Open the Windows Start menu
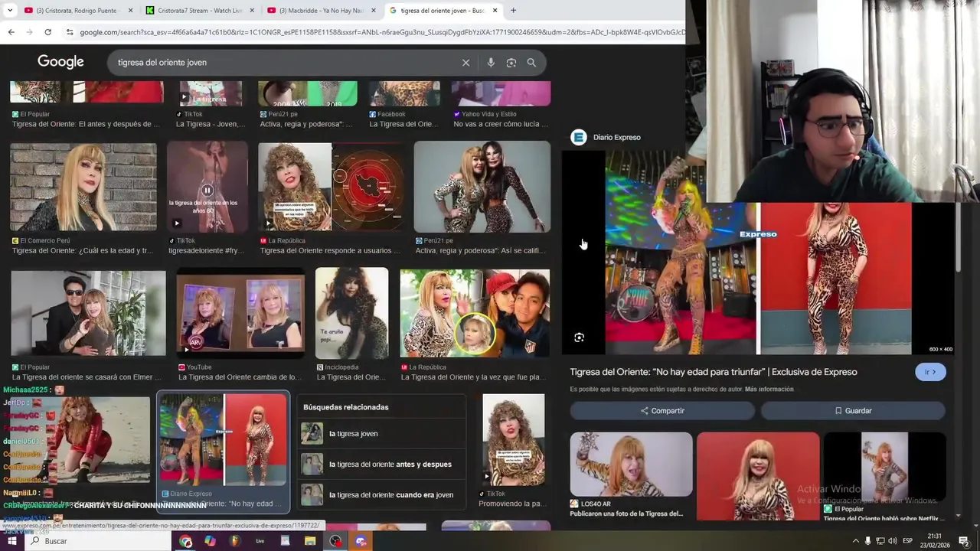The height and width of the screenshot is (551, 980). pyautogui.click(x=11, y=541)
